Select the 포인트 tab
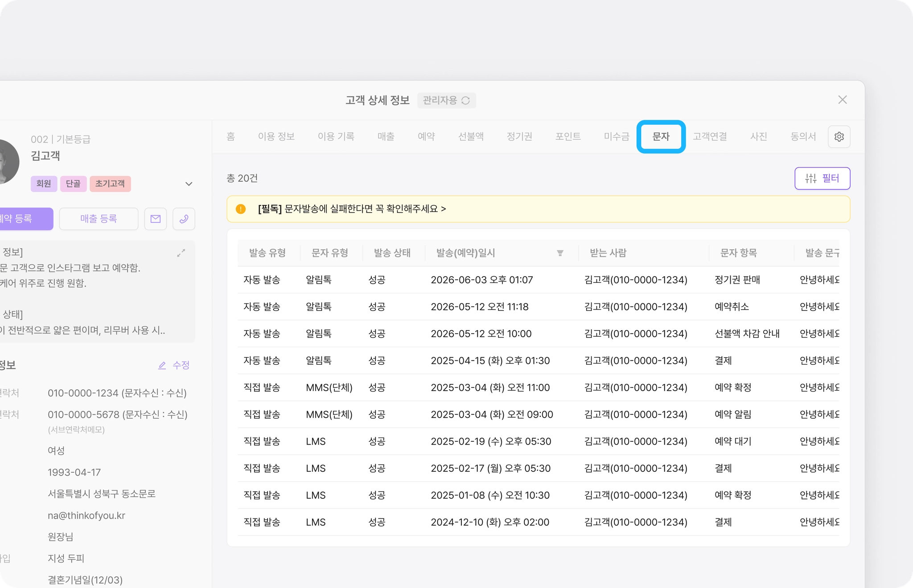The width and height of the screenshot is (913, 588). pos(568,137)
